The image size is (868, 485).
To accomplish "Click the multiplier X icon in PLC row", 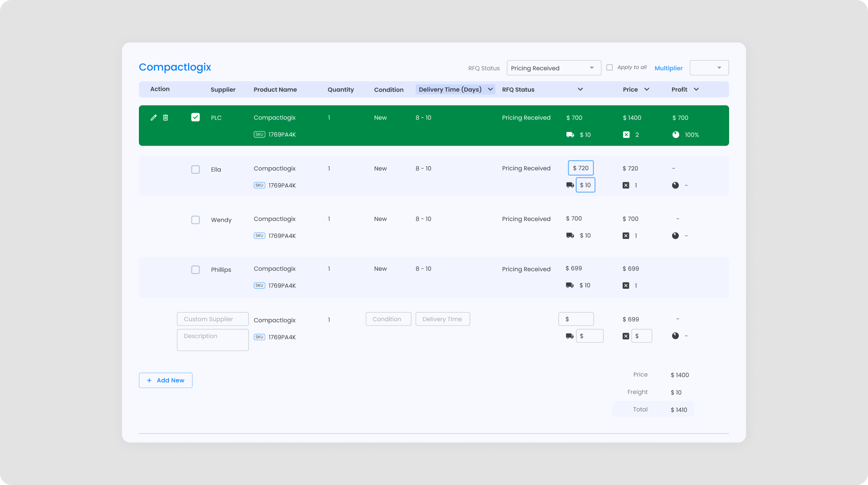I will click(x=626, y=135).
